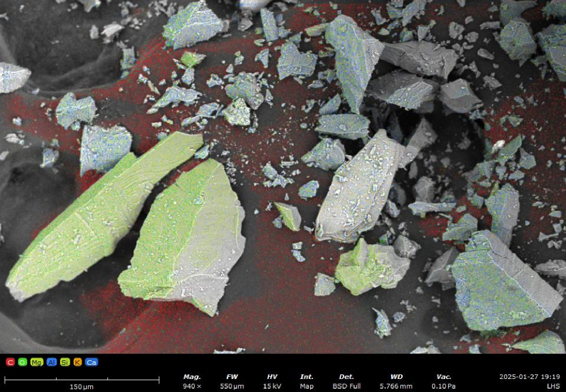The height and width of the screenshot is (392, 566).
Task: Click the Mag. 940× magnification readout
Action: tap(192, 382)
